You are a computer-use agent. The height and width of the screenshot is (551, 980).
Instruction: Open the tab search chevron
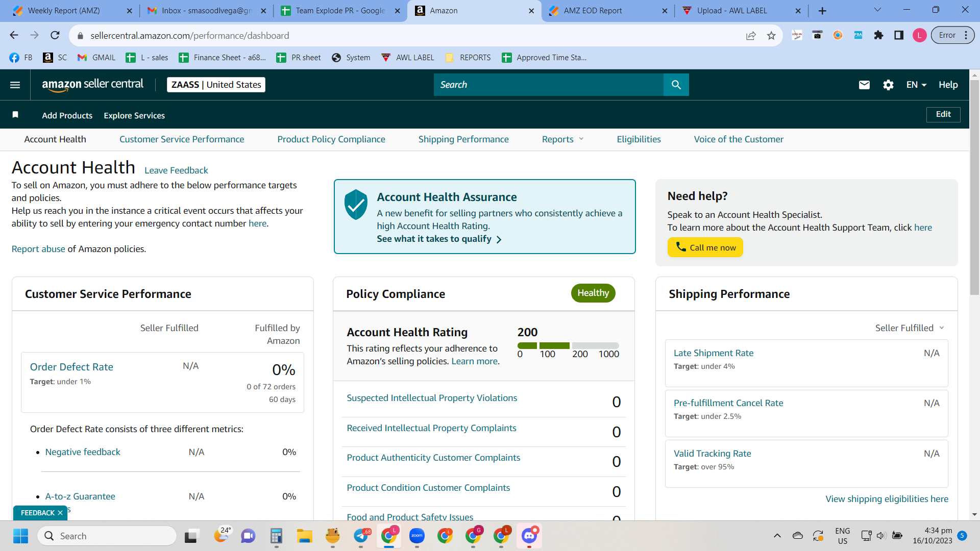(877, 10)
